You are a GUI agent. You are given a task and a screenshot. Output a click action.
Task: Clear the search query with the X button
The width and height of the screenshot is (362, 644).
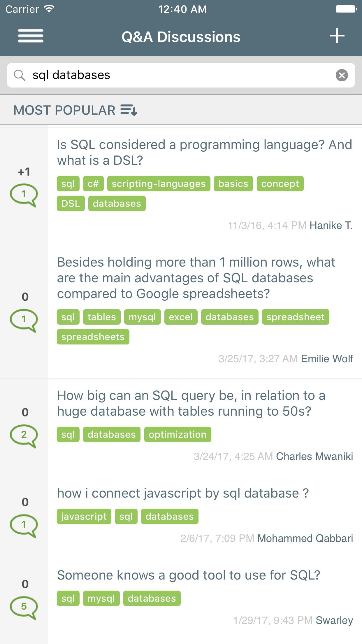pos(342,75)
